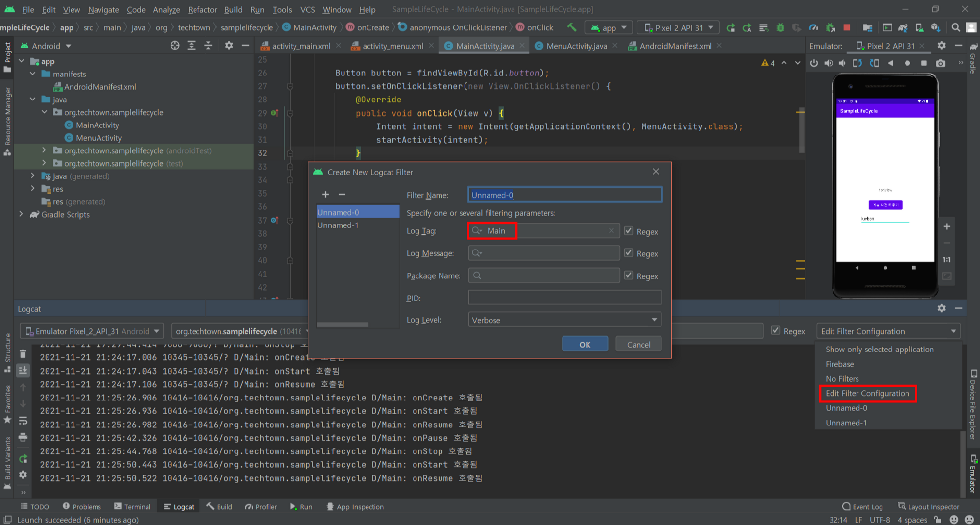
Task: Click the Debug app bug icon
Action: tap(780, 27)
